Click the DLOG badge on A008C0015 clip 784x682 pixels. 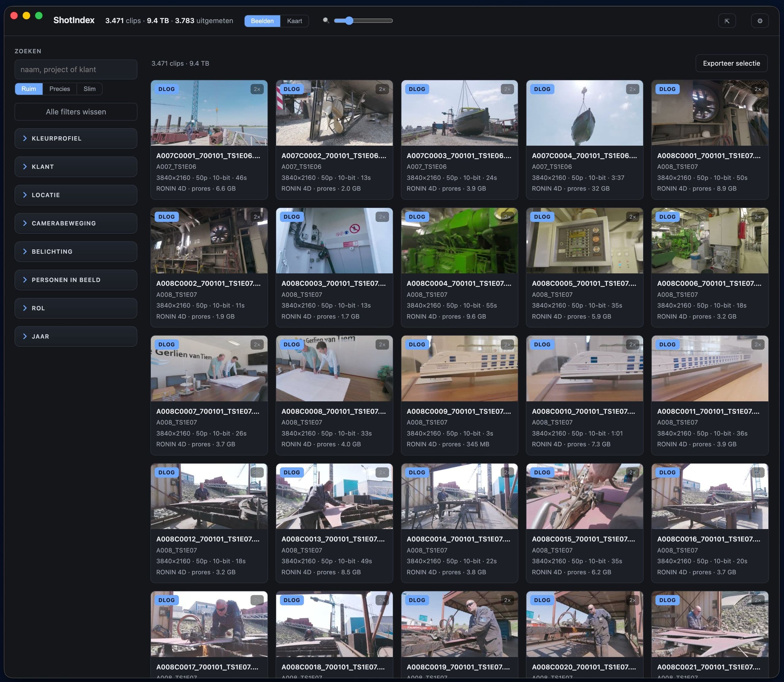(x=542, y=472)
